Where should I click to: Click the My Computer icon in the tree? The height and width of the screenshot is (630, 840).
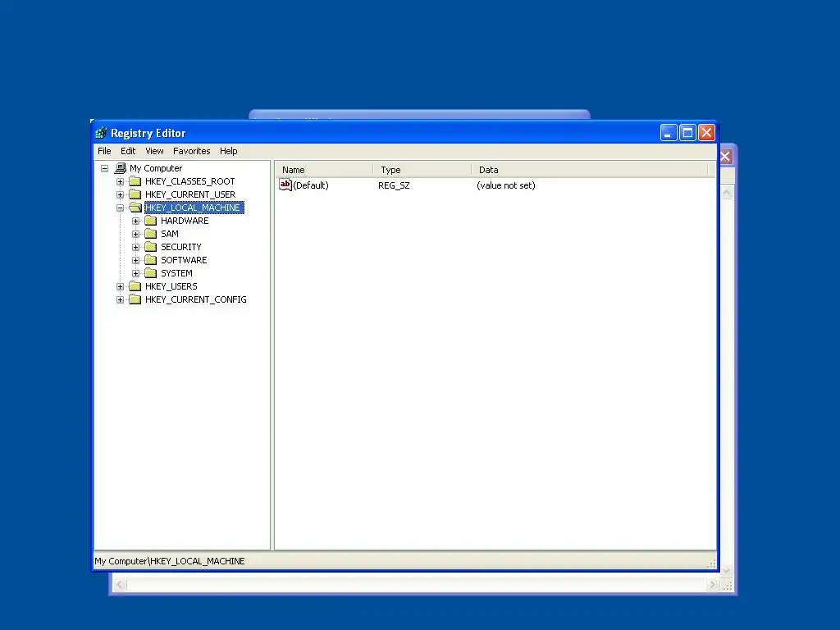tap(121, 168)
